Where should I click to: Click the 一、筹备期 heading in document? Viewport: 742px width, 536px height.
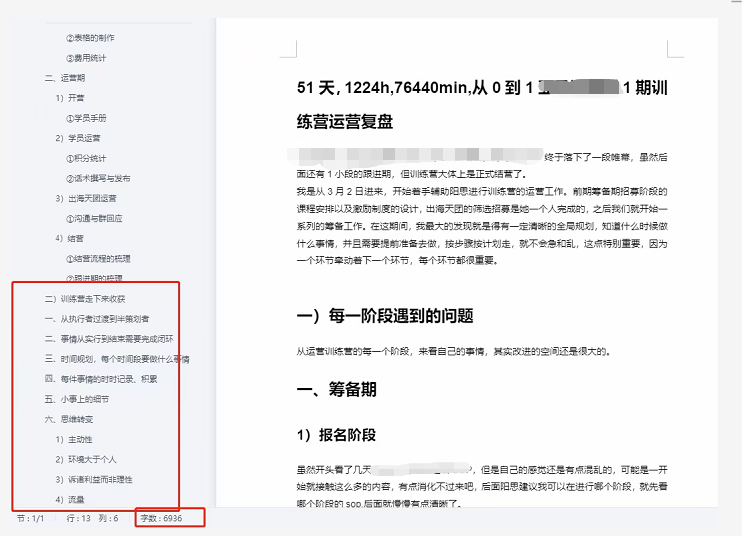pos(336,389)
